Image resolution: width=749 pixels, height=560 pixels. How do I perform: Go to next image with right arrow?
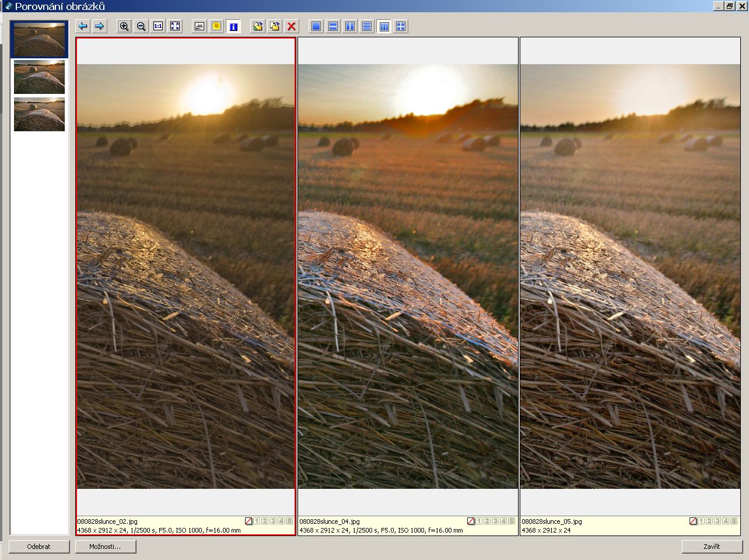click(100, 26)
